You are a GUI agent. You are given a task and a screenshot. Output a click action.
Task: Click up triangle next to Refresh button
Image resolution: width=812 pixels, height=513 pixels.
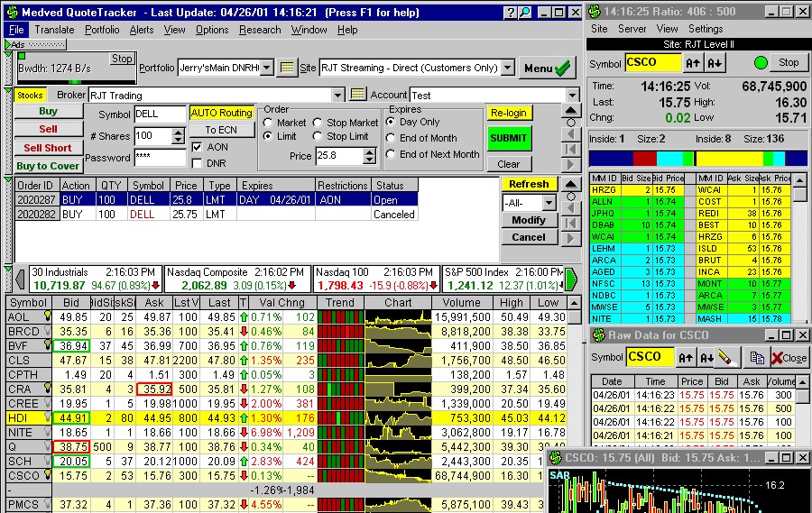(x=570, y=184)
